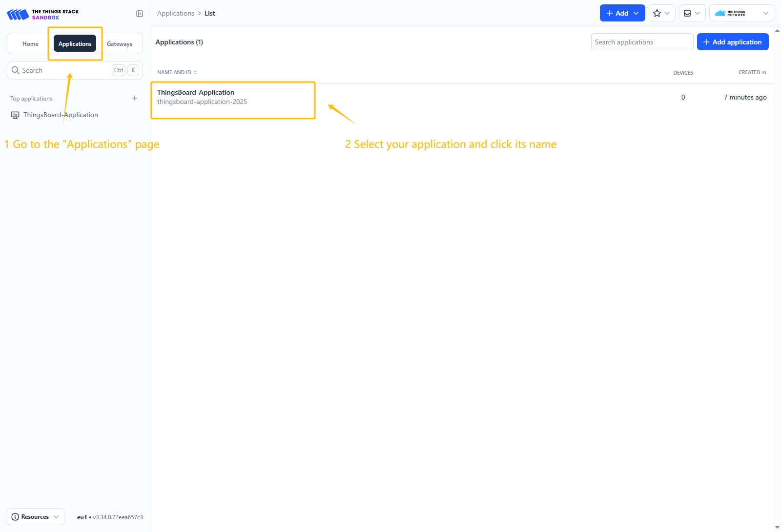The width and height of the screenshot is (781, 532).
Task: Click the scroll down arrow on scrollbar
Action: pyautogui.click(x=777, y=528)
